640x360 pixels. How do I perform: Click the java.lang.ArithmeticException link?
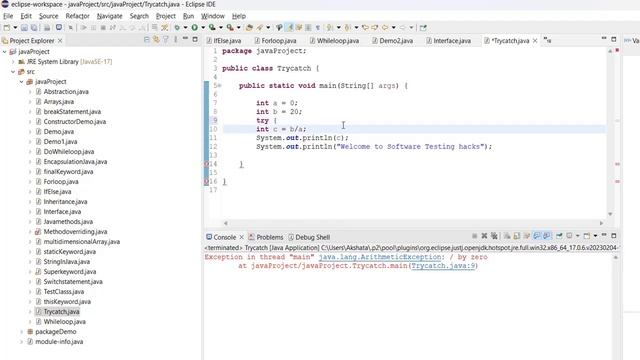pyautogui.click(x=380, y=257)
